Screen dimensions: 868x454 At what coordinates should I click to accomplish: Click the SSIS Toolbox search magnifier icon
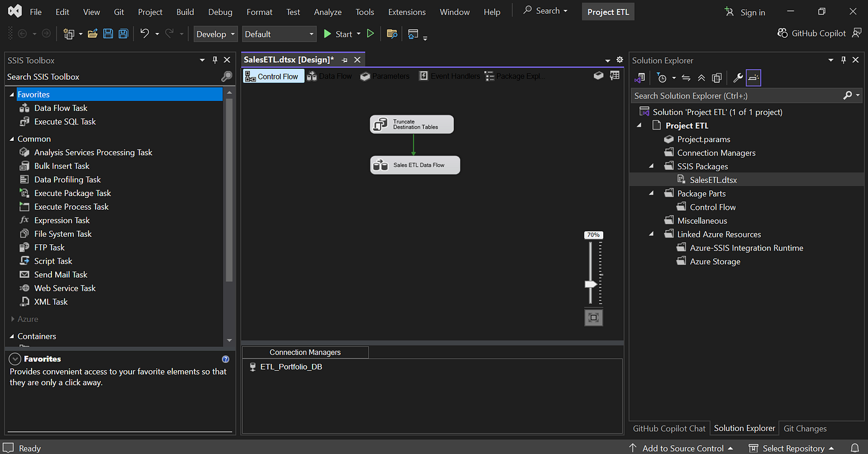click(227, 76)
